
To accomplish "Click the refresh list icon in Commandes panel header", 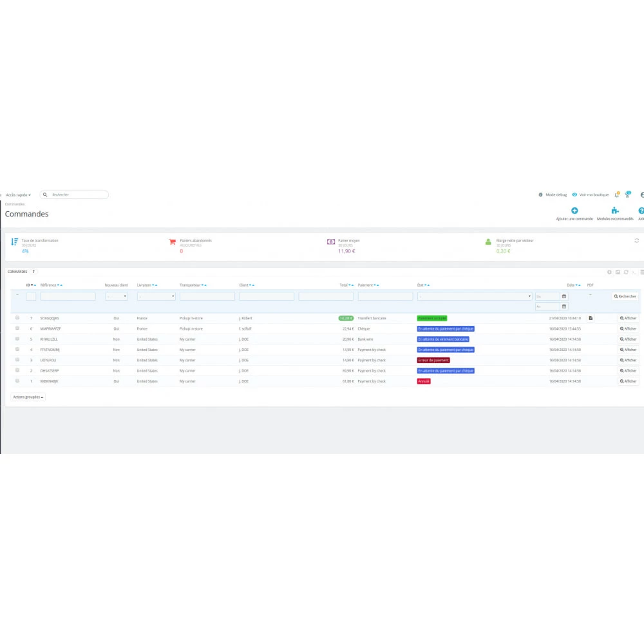I will [626, 272].
